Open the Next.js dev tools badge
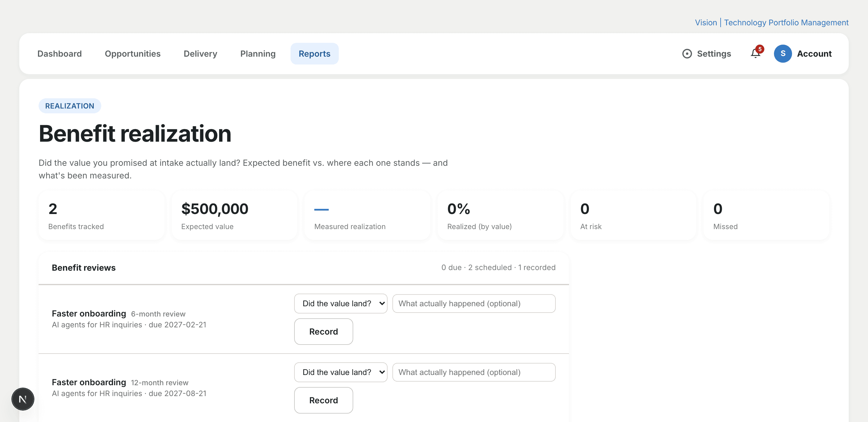 coord(23,399)
